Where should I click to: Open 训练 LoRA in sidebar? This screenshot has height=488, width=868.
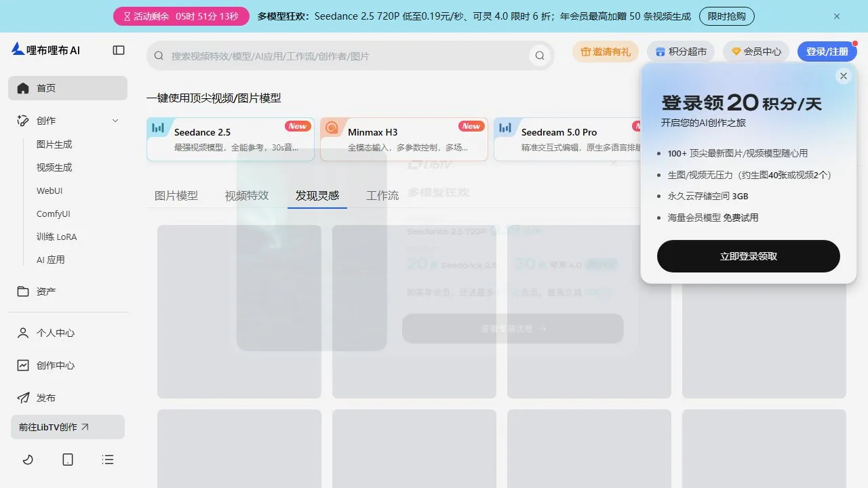pos(57,237)
